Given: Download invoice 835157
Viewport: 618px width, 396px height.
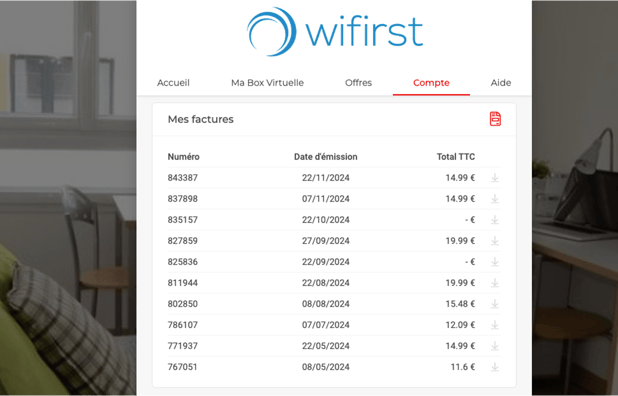Looking at the screenshot, I should [x=495, y=220].
